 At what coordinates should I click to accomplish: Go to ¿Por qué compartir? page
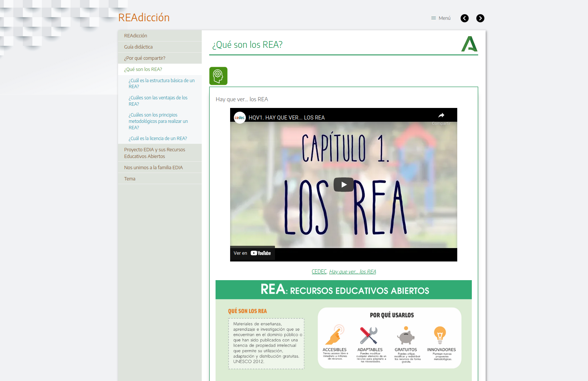145,58
